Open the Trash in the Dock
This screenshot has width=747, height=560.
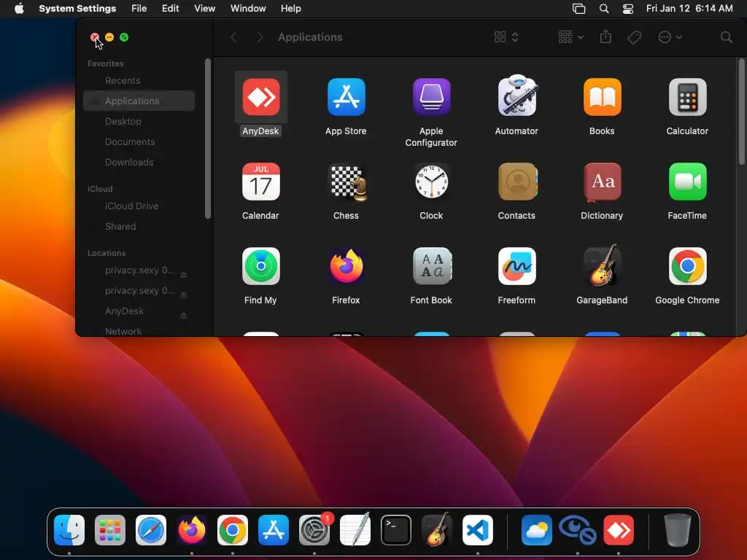677,530
